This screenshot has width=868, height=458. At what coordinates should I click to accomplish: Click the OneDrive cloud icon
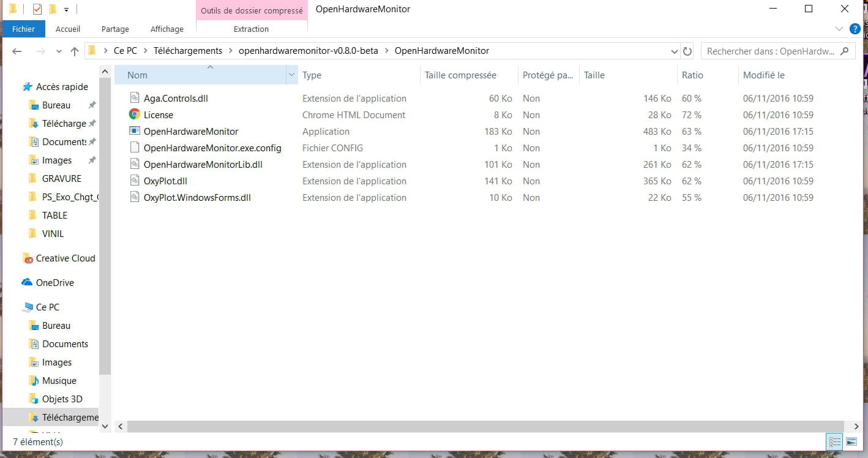coord(27,283)
